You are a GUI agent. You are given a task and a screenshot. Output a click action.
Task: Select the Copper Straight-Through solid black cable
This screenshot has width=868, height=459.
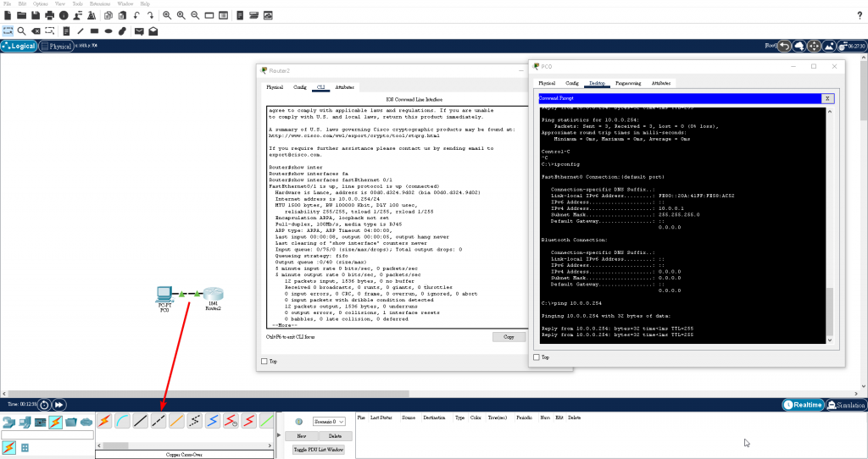point(141,422)
